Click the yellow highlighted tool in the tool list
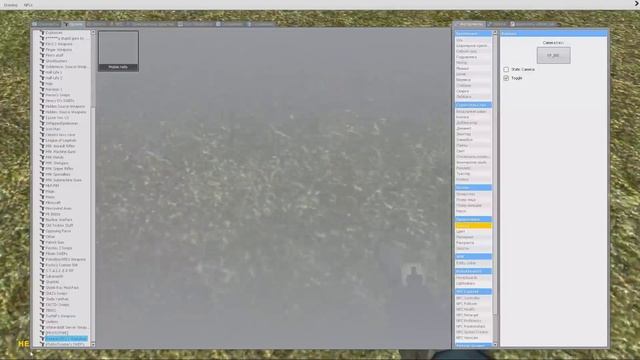This screenshot has height=360, width=640. [473, 226]
